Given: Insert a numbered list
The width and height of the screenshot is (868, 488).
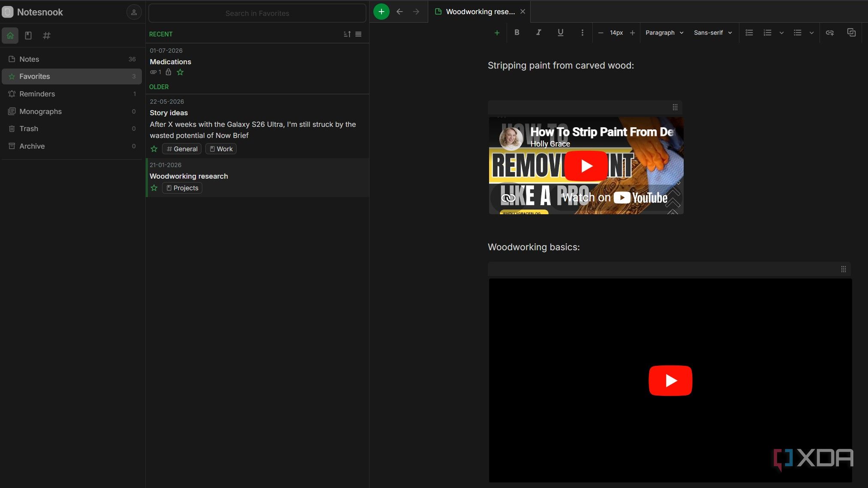Looking at the screenshot, I should (x=767, y=33).
